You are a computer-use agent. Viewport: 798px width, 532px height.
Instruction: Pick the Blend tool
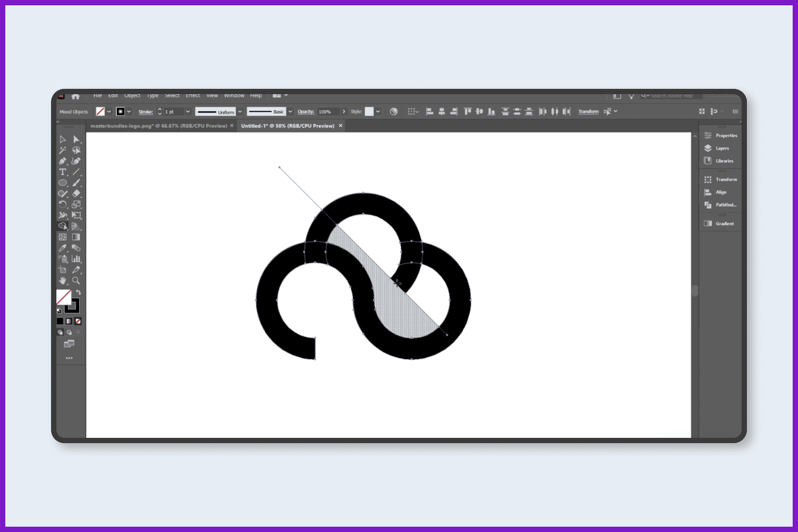[77, 248]
